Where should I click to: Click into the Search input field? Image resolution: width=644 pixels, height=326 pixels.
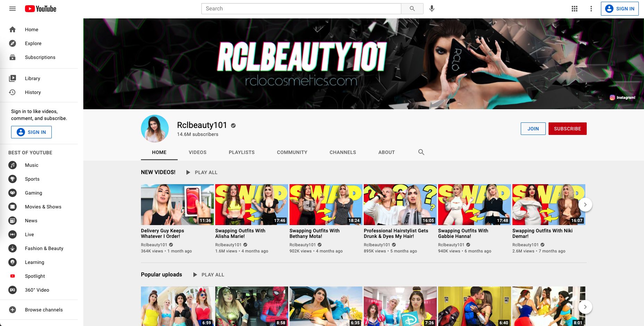click(301, 9)
